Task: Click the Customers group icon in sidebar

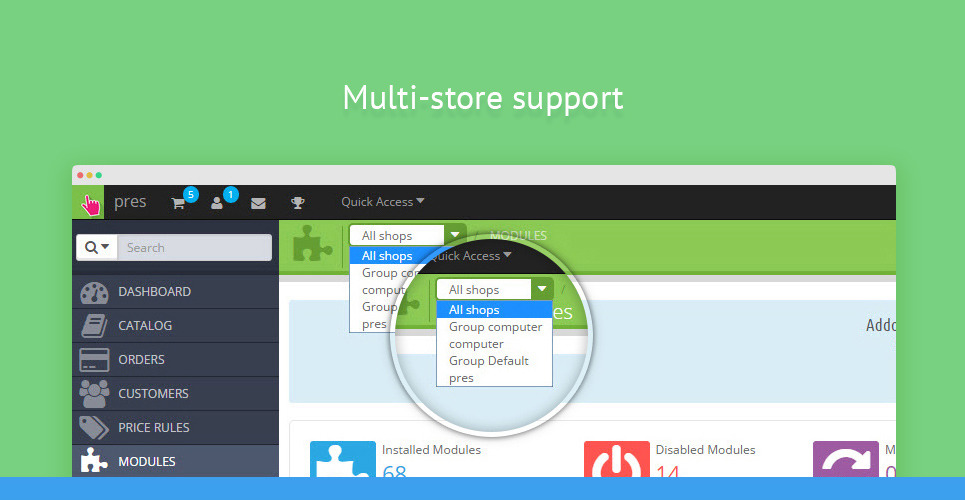Action: (94, 394)
